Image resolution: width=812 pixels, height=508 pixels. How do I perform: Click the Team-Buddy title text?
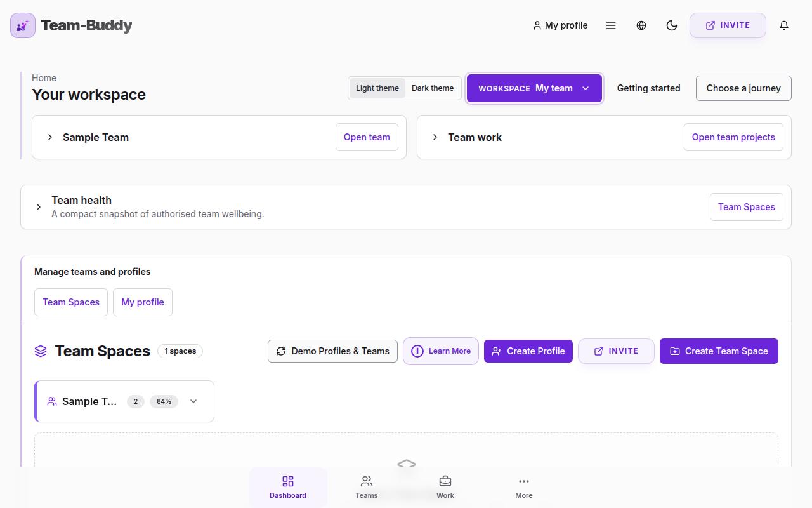86,25
